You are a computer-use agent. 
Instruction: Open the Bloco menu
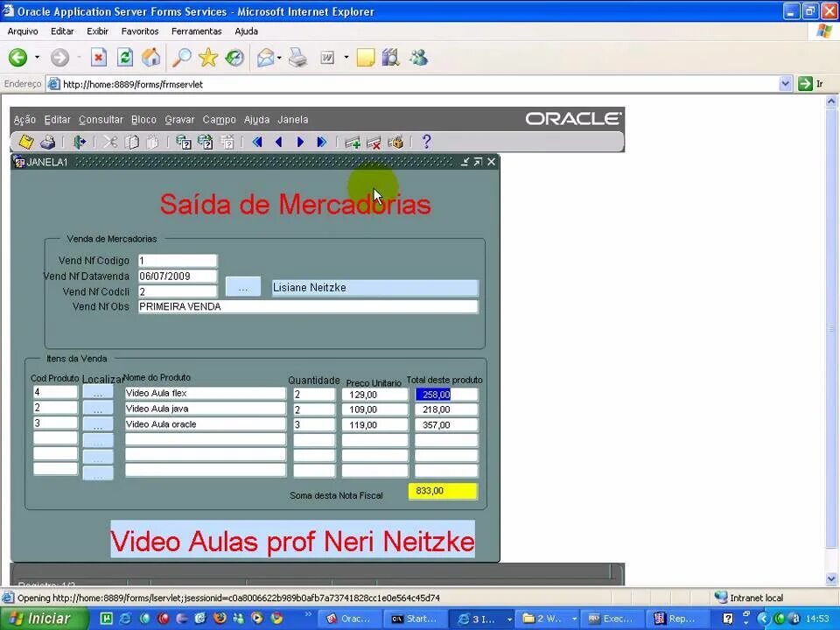(143, 120)
